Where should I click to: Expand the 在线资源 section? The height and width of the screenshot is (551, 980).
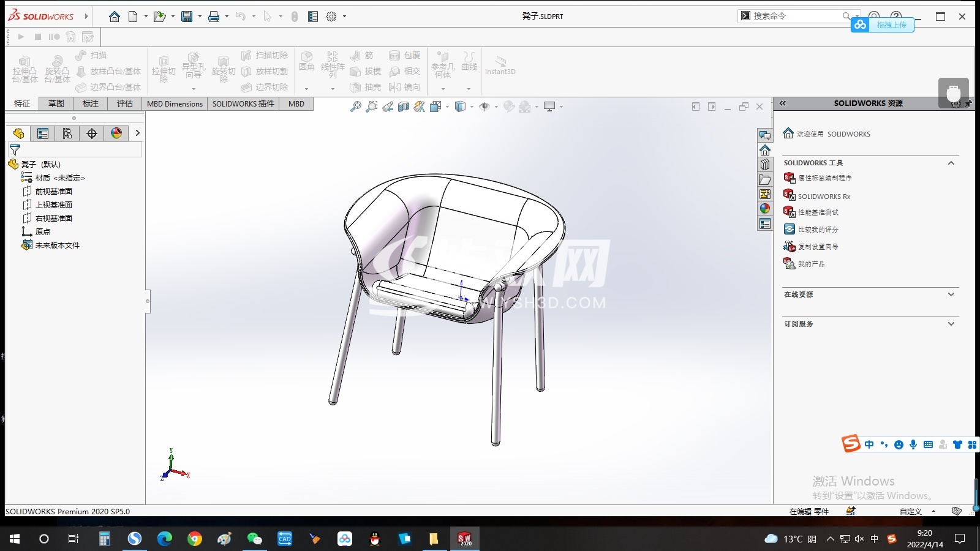point(951,294)
